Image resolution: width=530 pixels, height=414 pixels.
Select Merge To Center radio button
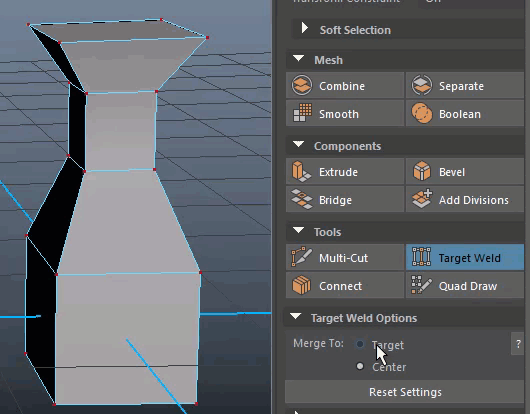[360, 366]
